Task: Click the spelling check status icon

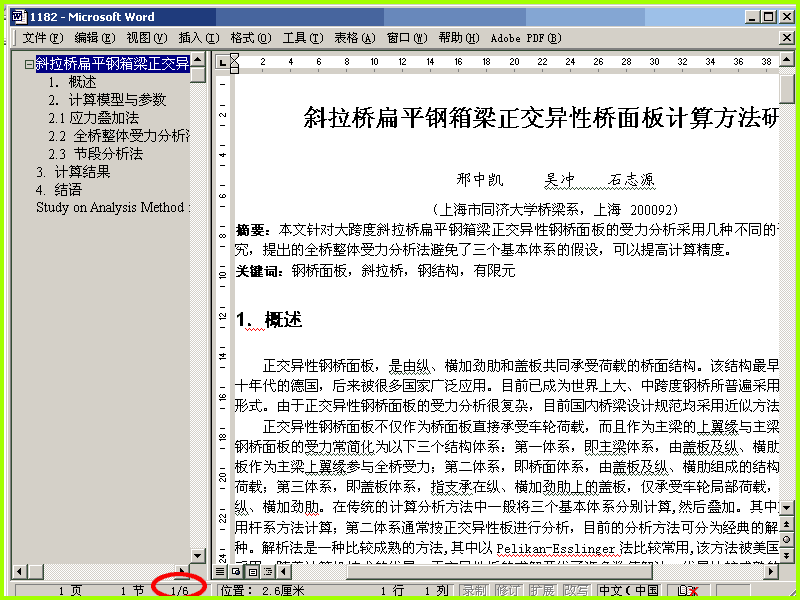Action: 687,591
